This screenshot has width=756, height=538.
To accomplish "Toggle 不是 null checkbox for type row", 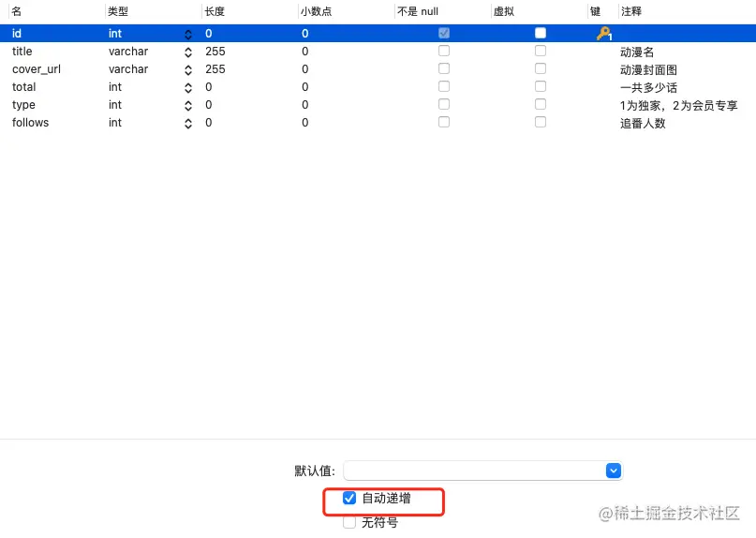I will (x=443, y=104).
